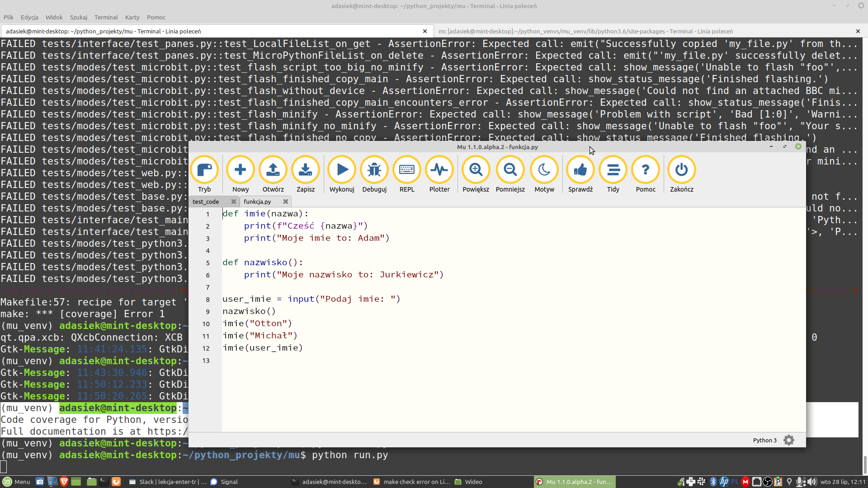Open Mu settings gear icon

[789, 440]
